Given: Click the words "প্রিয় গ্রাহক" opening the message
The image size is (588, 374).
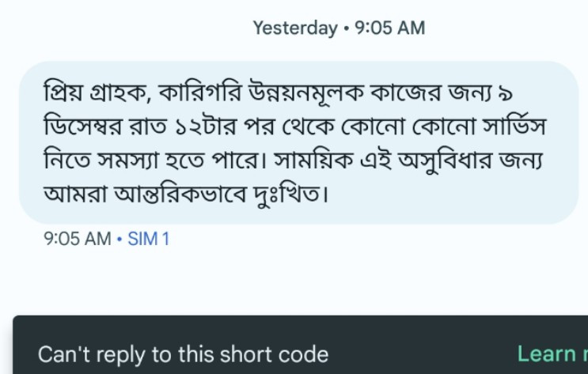Looking at the screenshot, I should (97, 93).
